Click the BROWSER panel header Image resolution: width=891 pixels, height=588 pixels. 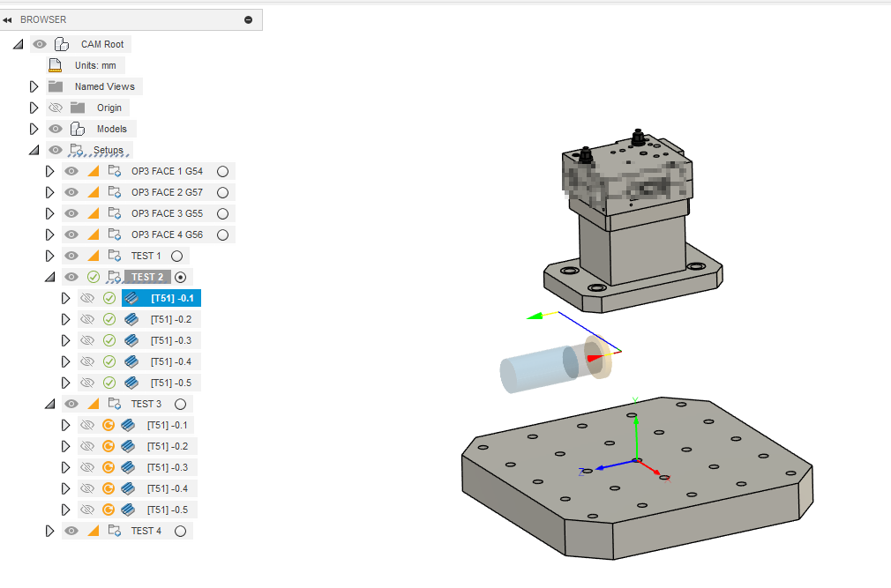pyautogui.click(x=44, y=19)
